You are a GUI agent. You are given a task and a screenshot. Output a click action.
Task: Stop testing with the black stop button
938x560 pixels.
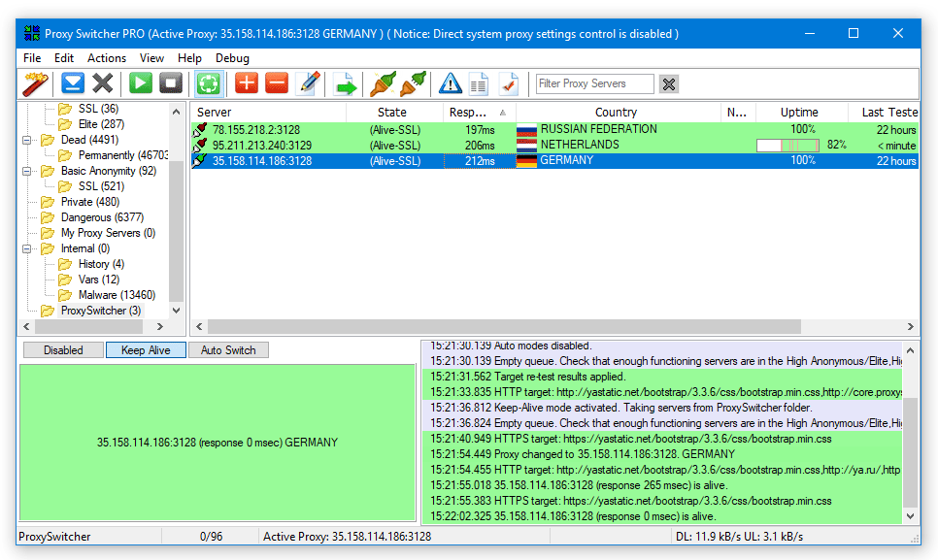coord(171,83)
